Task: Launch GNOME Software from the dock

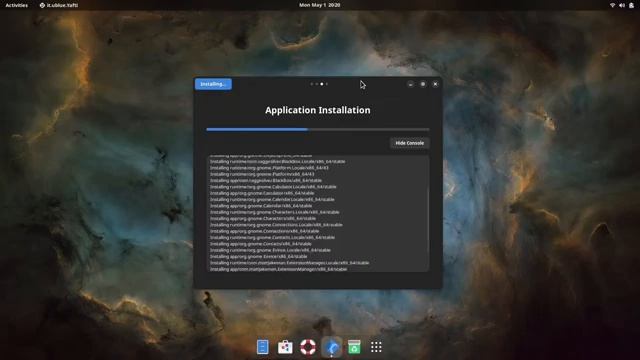Action: tap(285, 347)
